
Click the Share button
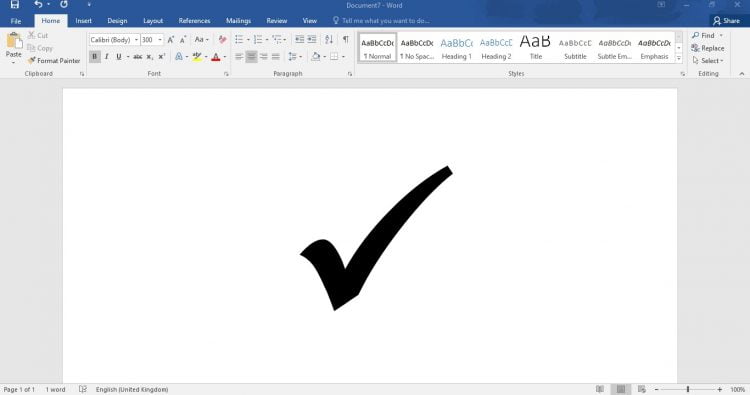pyautogui.click(x=726, y=21)
